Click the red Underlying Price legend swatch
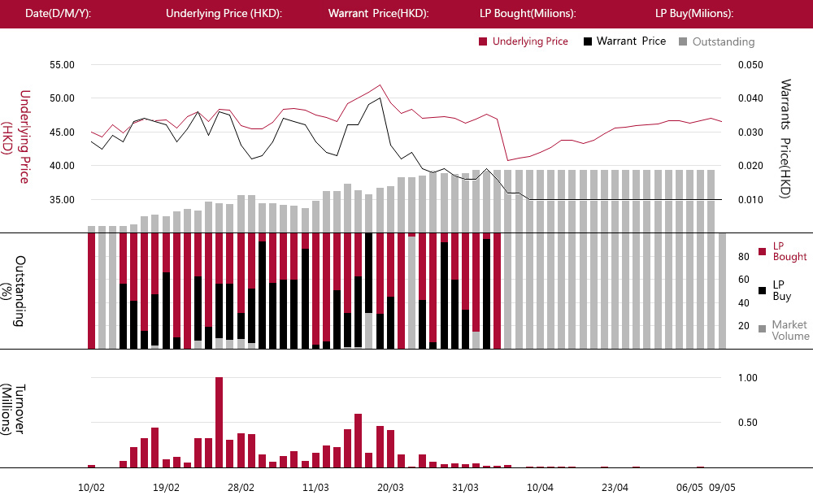The image size is (813, 504). 483,41
